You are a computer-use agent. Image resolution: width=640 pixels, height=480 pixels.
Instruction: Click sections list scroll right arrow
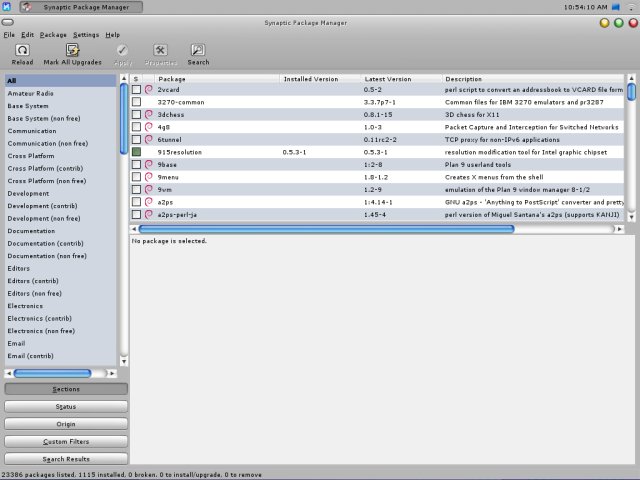112,373
